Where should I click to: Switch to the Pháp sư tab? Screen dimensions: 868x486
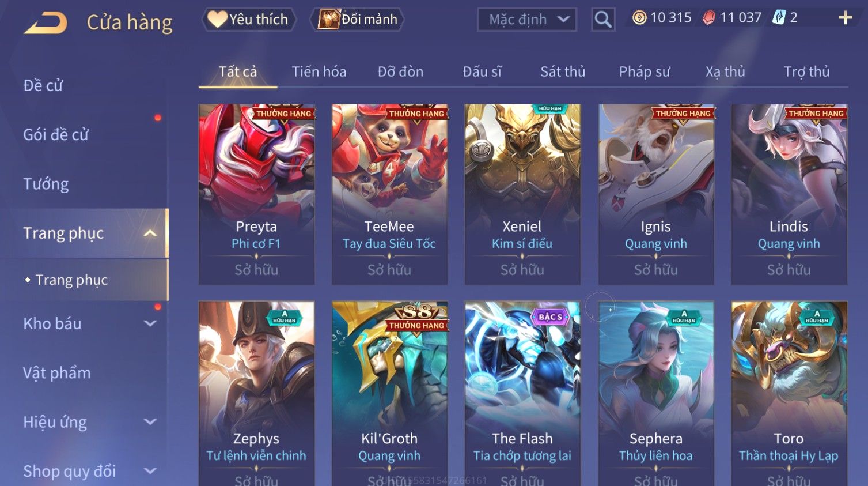click(x=645, y=71)
